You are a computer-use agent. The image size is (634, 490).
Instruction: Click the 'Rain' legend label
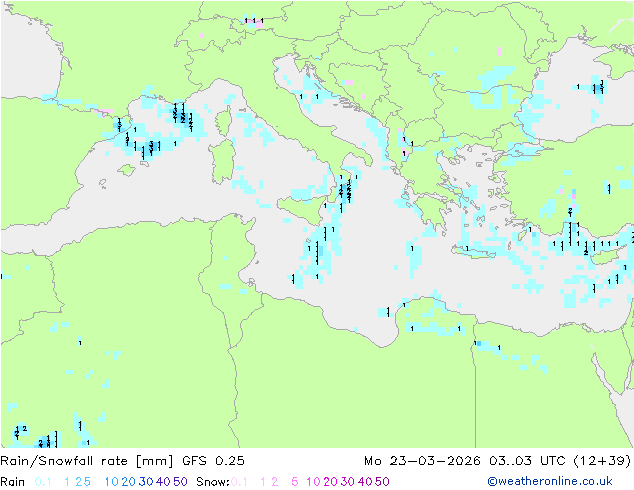[13, 482]
